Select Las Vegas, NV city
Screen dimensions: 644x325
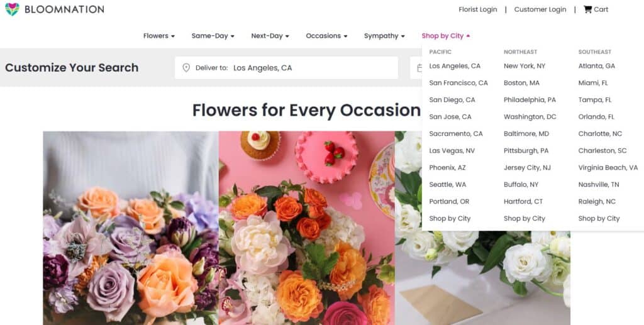pyautogui.click(x=452, y=151)
